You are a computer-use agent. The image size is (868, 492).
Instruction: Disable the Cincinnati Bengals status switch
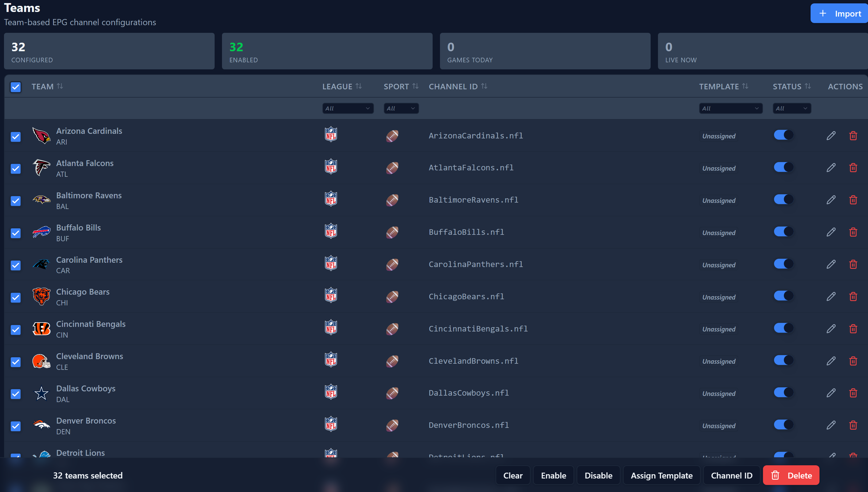tap(783, 328)
